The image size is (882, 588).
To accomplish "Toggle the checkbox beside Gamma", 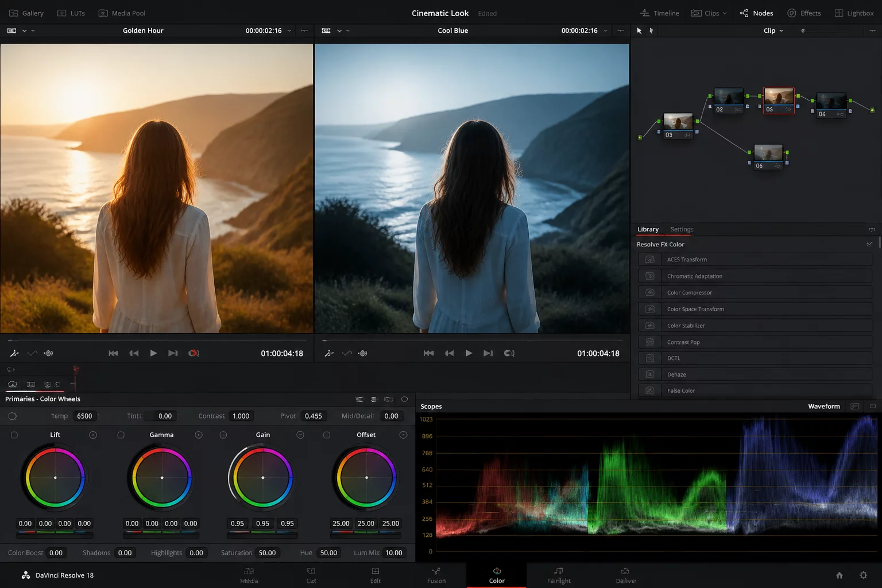I will 121,435.
